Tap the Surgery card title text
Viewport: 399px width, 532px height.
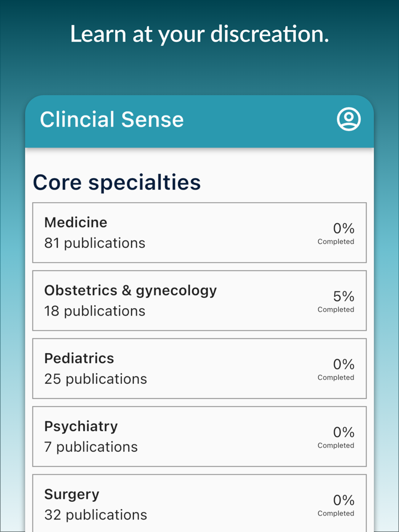coord(71,494)
